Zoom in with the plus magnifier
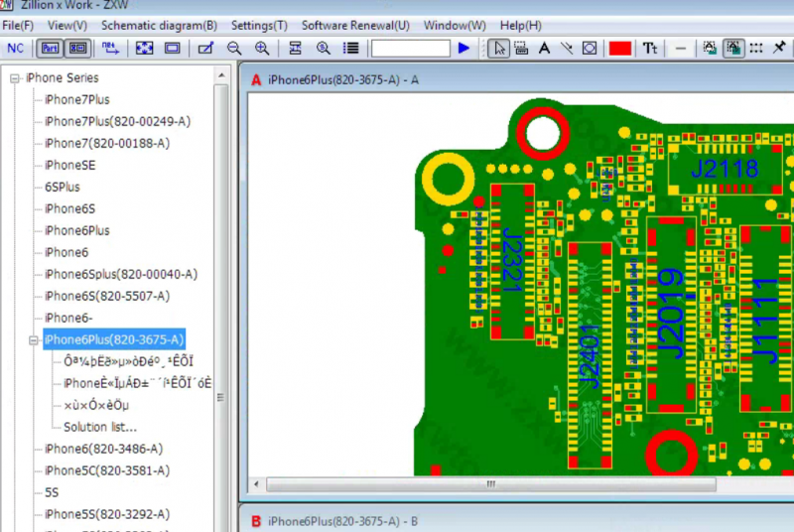This screenshot has width=794, height=532. click(262, 49)
